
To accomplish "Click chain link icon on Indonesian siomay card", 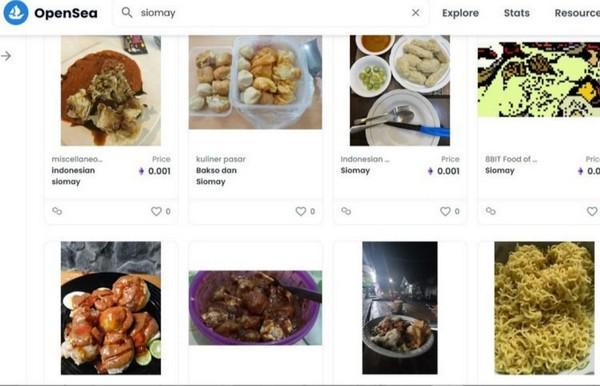I will [57, 211].
